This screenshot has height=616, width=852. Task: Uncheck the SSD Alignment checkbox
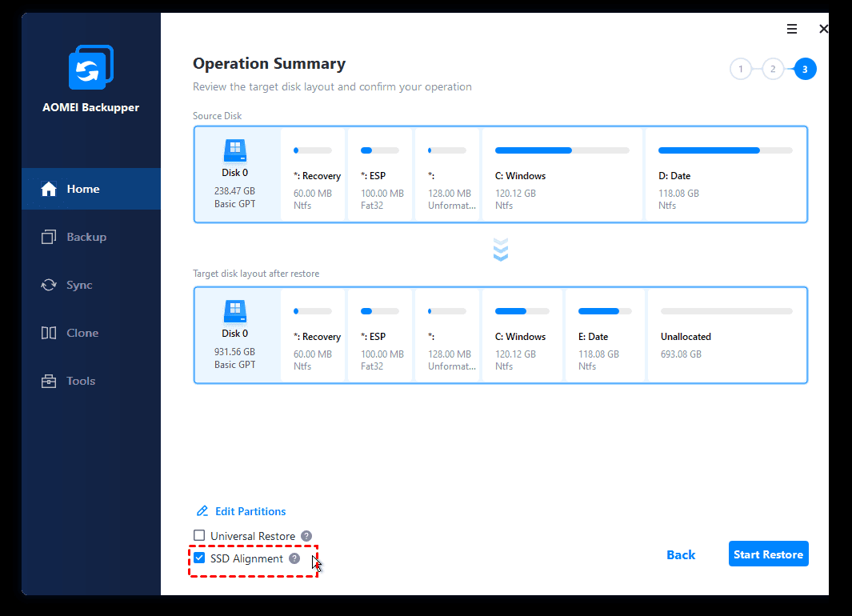click(200, 558)
